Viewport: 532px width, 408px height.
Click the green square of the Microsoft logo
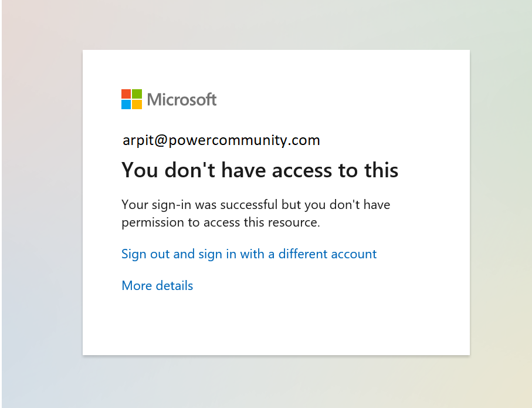(x=137, y=94)
